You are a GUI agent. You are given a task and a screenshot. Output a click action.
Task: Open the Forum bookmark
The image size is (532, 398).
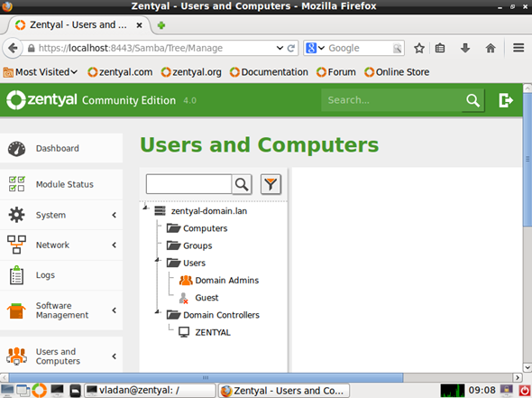point(336,72)
